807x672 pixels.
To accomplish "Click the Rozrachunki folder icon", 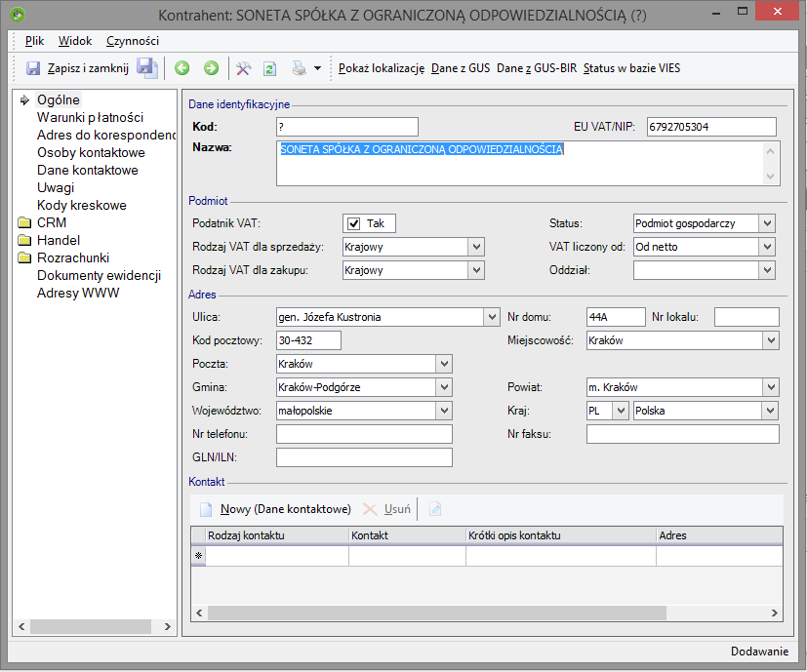I will tap(24, 257).
